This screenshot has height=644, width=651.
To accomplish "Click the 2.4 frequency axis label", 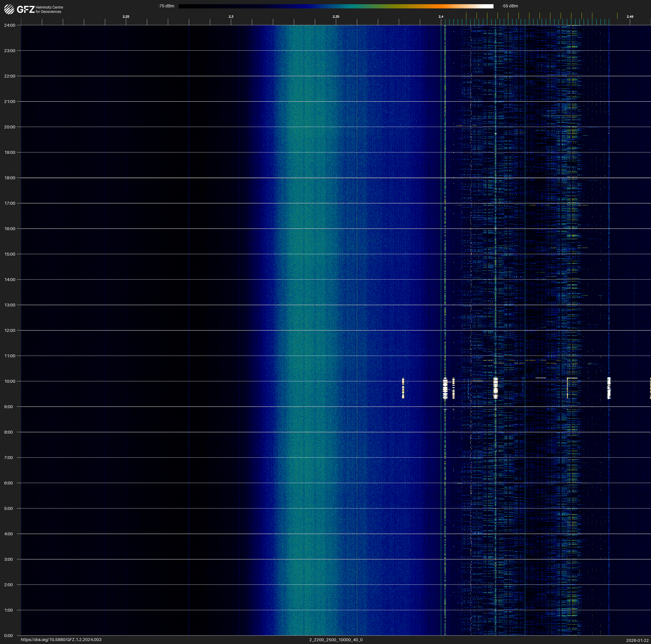I will 441,17.
